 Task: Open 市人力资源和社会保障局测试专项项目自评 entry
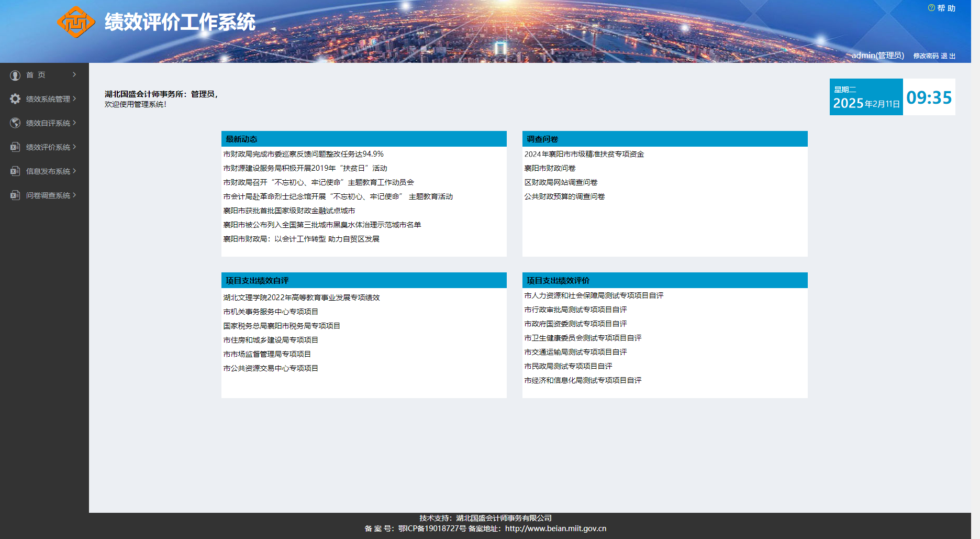click(593, 295)
